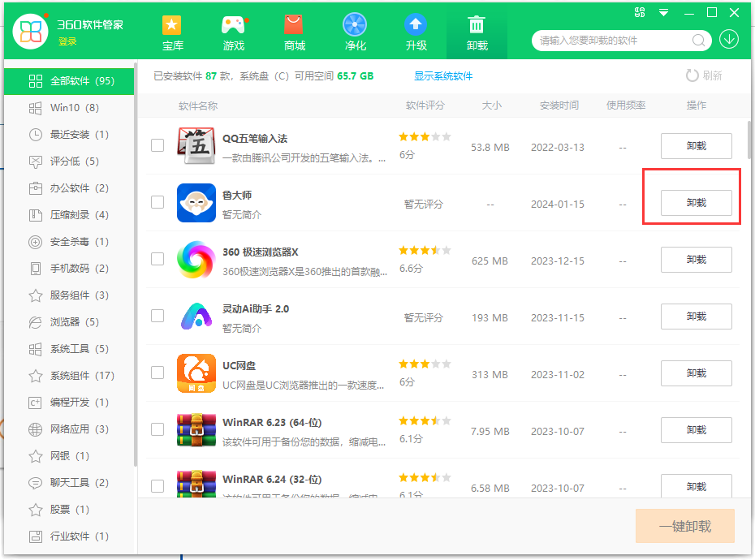This screenshot has height=560, width=755.
Task: Sort by 软件评分 column header
Action: pos(425,106)
